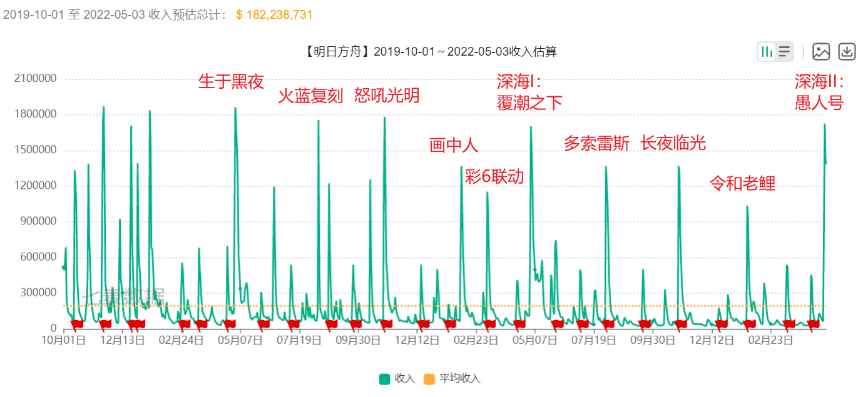The width and height of the screenshot is (868, 397).
Task: Click the 900000 y-axis label
Action: (38, 221)
